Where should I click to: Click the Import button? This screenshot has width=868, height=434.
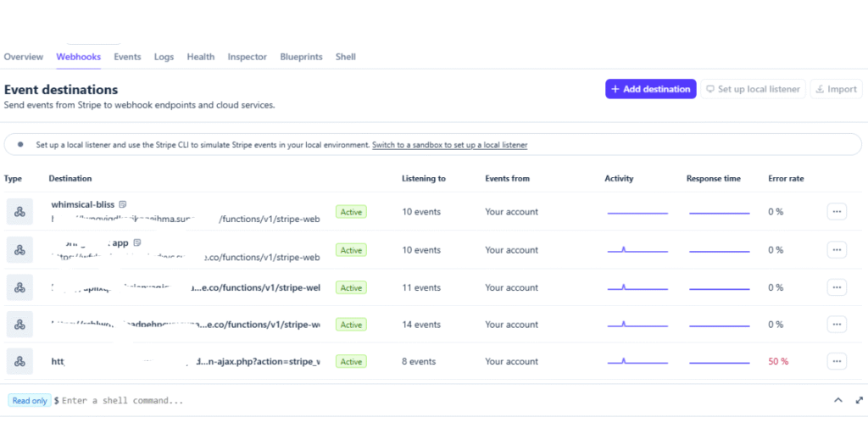pyautogui.click(x=836, y=89)
